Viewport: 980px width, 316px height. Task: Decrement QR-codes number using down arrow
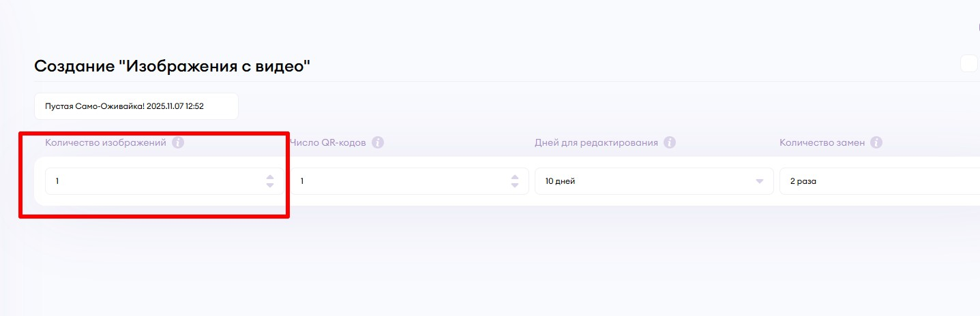[x=515, y=185]
